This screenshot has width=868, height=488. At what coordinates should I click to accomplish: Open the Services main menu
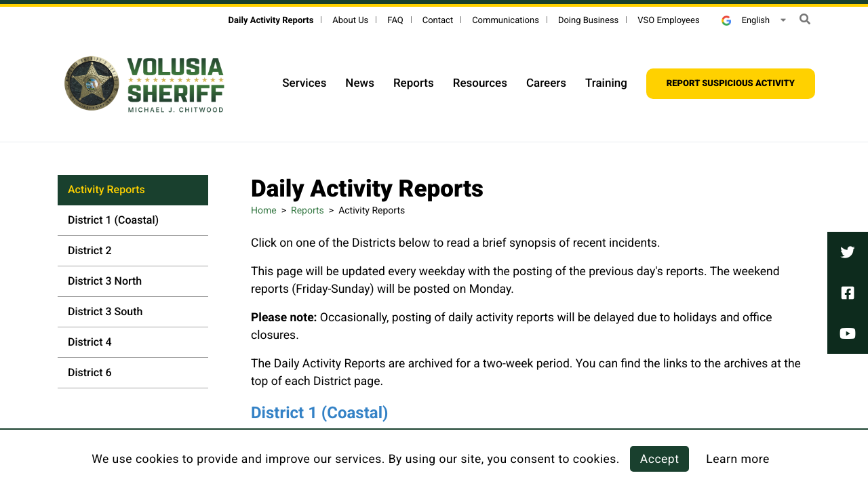pos(304,83)
